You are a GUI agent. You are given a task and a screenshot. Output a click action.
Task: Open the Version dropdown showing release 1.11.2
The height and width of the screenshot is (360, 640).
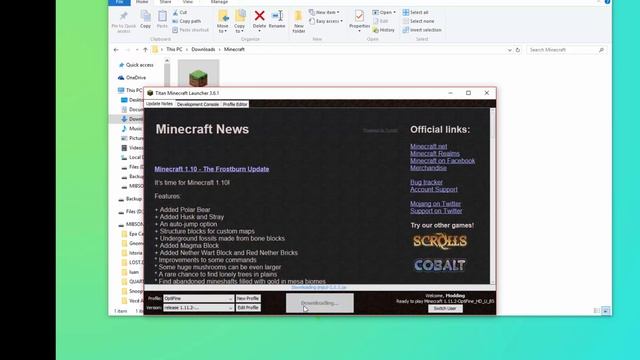pos(198,308)
